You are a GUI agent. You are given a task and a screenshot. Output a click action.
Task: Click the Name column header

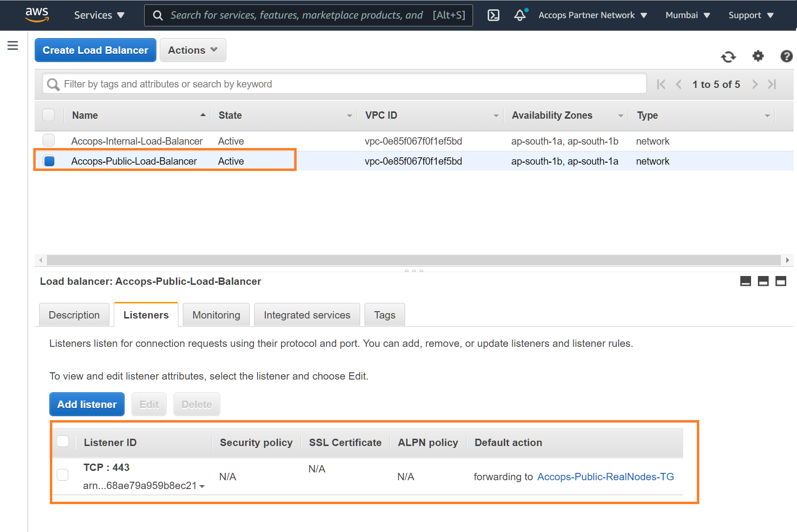click(x=85, y=115)
